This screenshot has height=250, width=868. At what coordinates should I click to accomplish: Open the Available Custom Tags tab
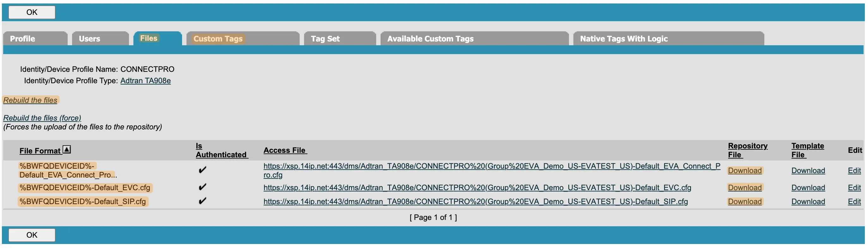(x=474, y=39)
